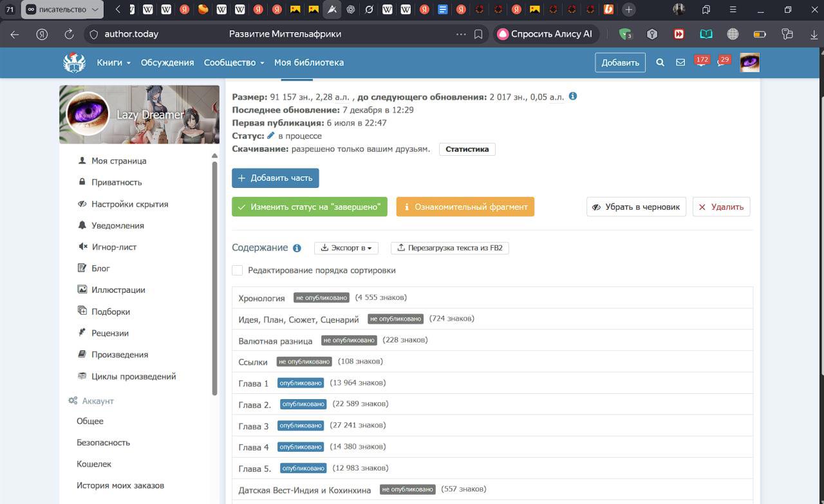
Task: Click the author.today site logo
Action: pos(74,62)
